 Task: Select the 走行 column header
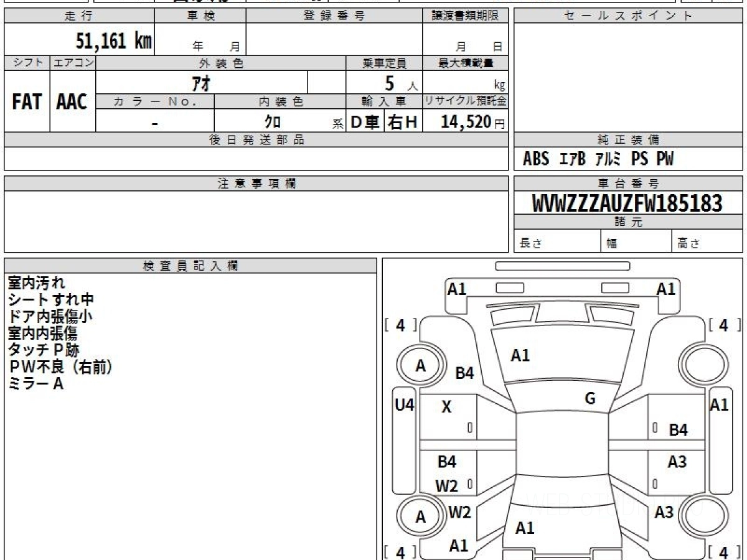click(79, 16)
